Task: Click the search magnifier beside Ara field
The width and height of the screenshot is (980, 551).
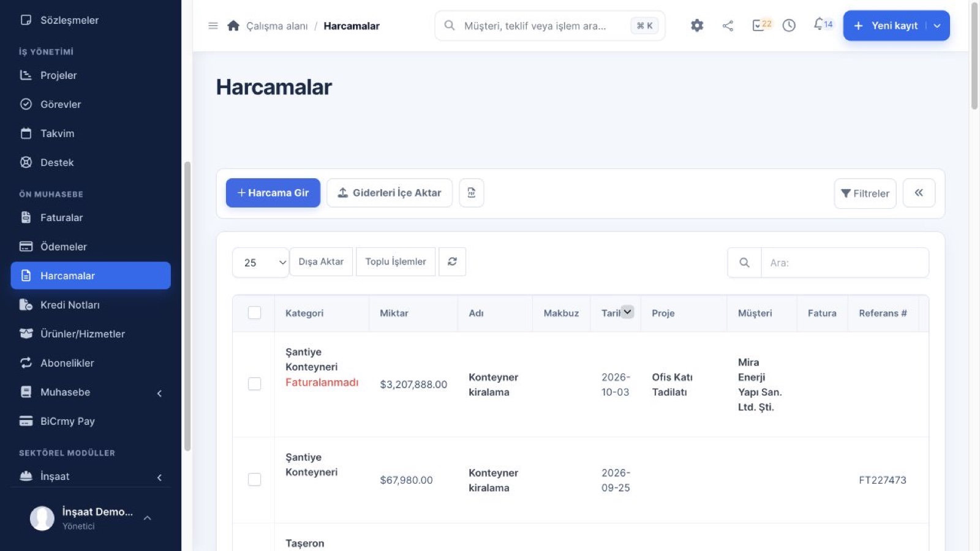Action: pos(744,263)
